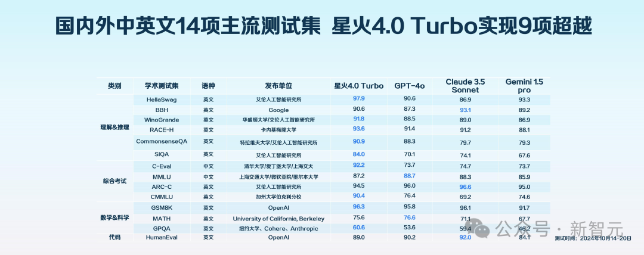The height and width of the screenshot is (255, 644).
Task: Click the 97.9 score for HellaSwag
Action: pyautogui.click(x=358, y=98)
